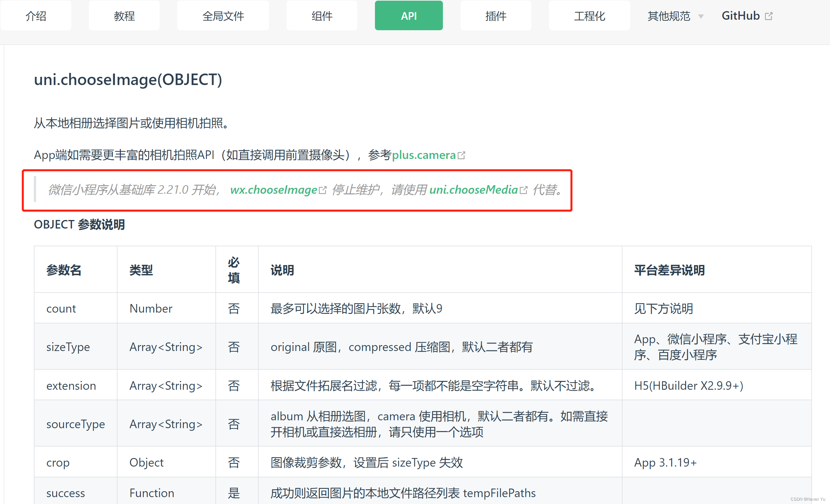Switch to the 工程化 tab

click(589, 16)
